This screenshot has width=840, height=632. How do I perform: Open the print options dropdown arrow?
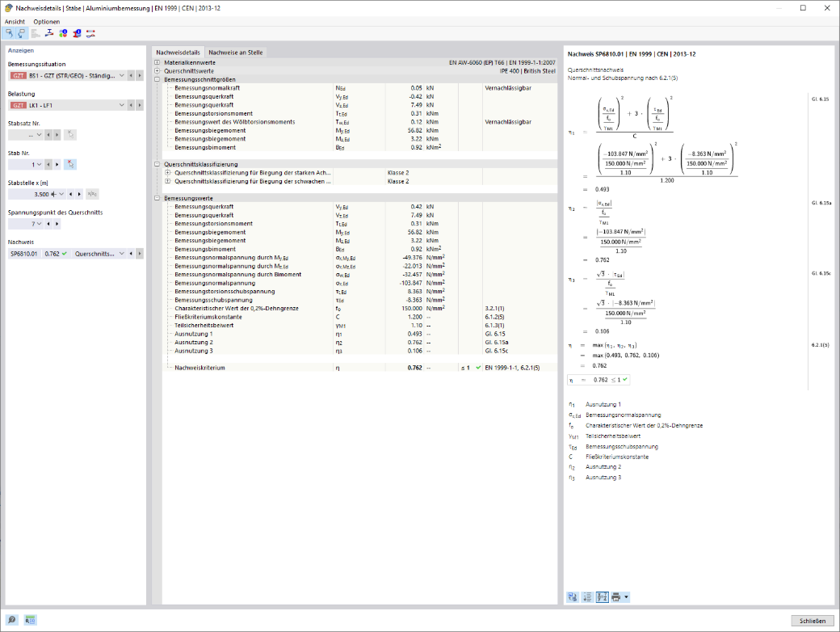point(626,597)
